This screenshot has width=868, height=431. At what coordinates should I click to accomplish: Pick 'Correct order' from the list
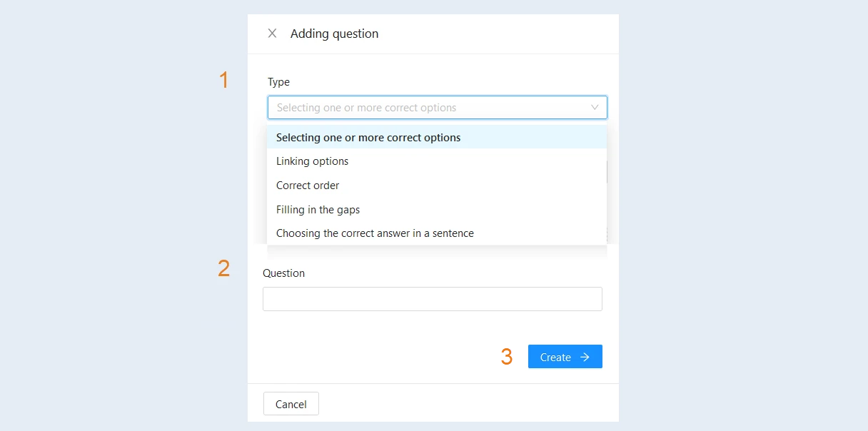pos(437,186)
